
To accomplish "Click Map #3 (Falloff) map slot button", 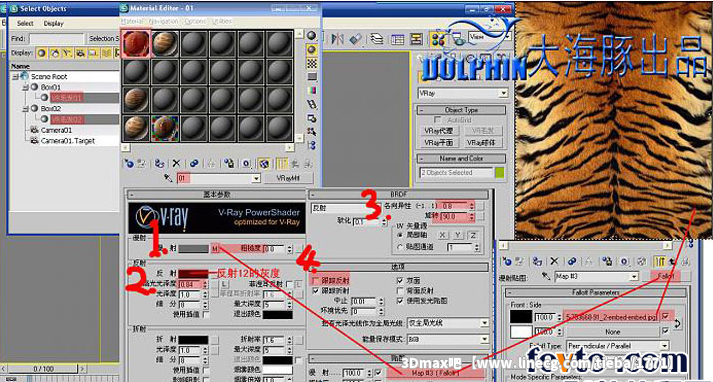I will pos(435,372).
